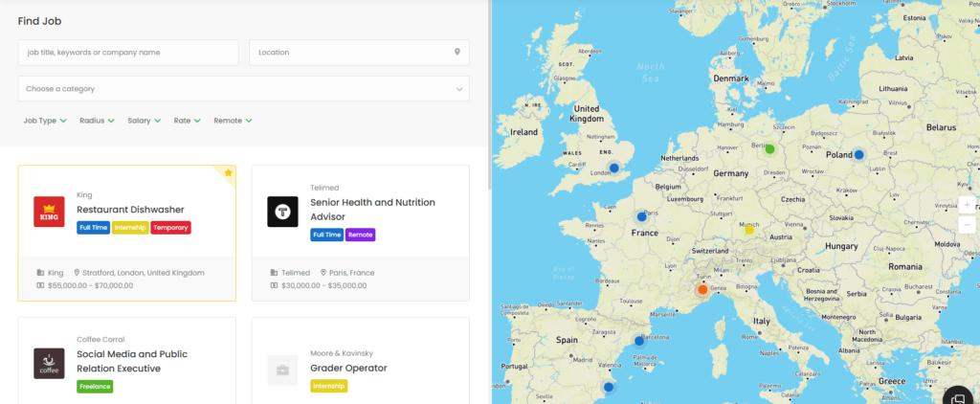This screenshot has height=404, width=980.
Task: Expand the Job Type filter
Action: (45, 121)
